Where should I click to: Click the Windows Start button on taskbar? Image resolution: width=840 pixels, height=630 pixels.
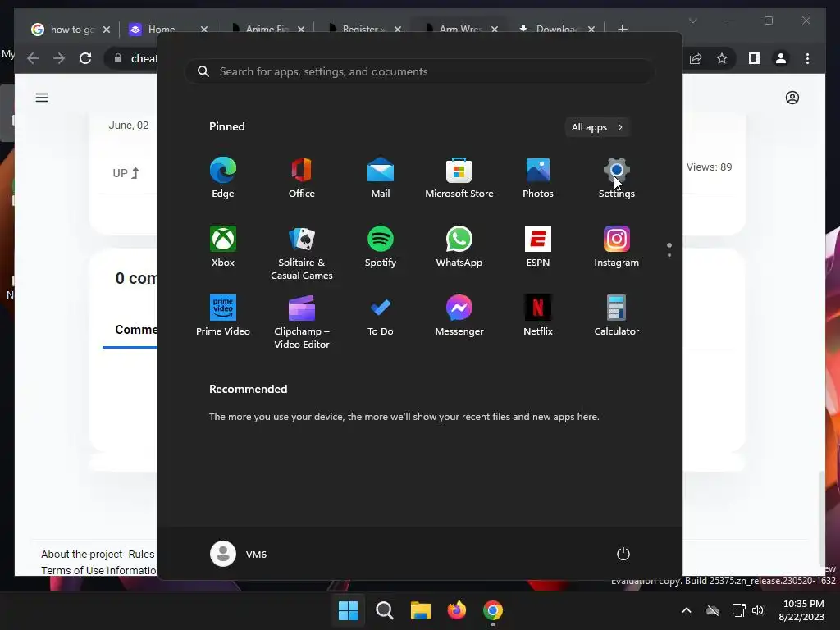pyautogui.click(x=348, y=610)
